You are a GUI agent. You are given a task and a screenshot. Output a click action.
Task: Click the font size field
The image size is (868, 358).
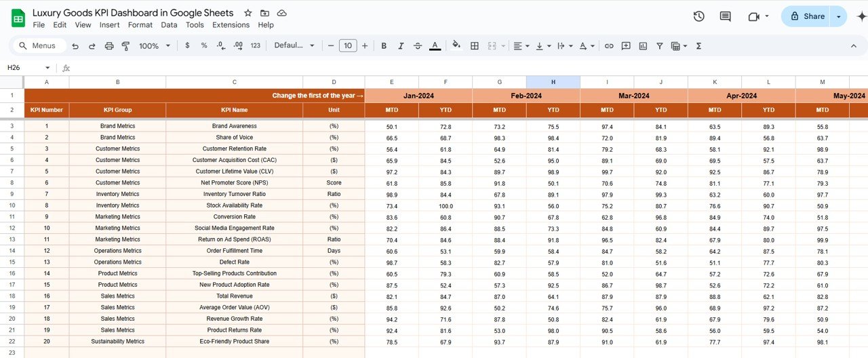coord(348,45)
